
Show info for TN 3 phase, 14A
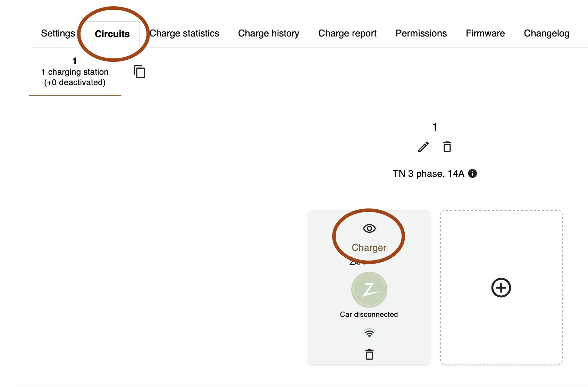472,173
